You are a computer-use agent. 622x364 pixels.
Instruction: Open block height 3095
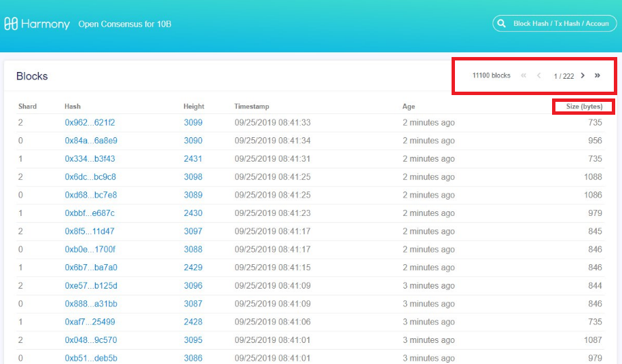tap(193, 340)
